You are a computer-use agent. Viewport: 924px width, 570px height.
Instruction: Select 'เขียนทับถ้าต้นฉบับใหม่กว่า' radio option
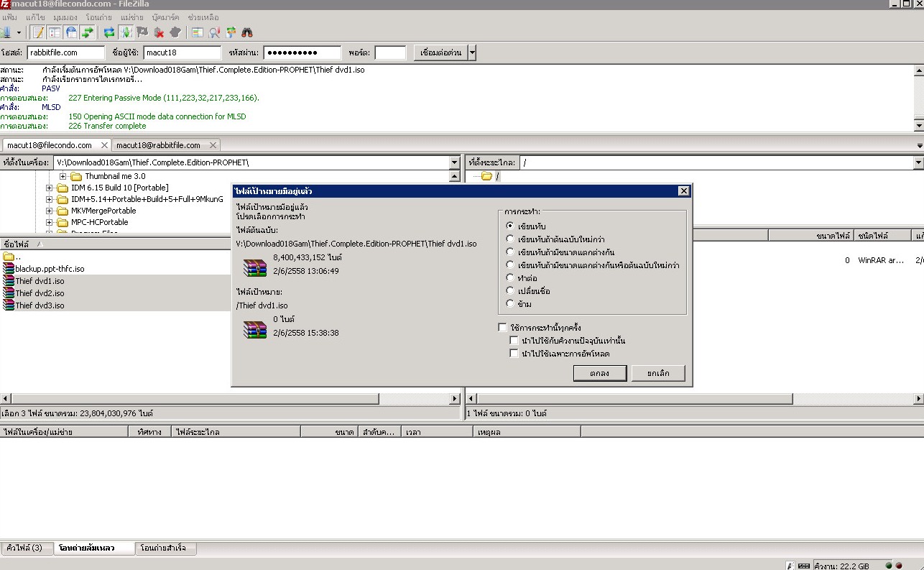510,239
